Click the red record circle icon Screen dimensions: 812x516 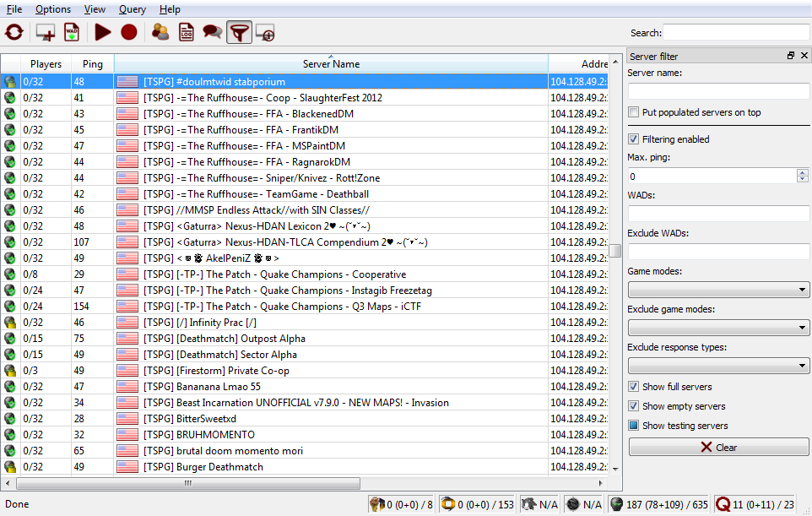(128, 33)
